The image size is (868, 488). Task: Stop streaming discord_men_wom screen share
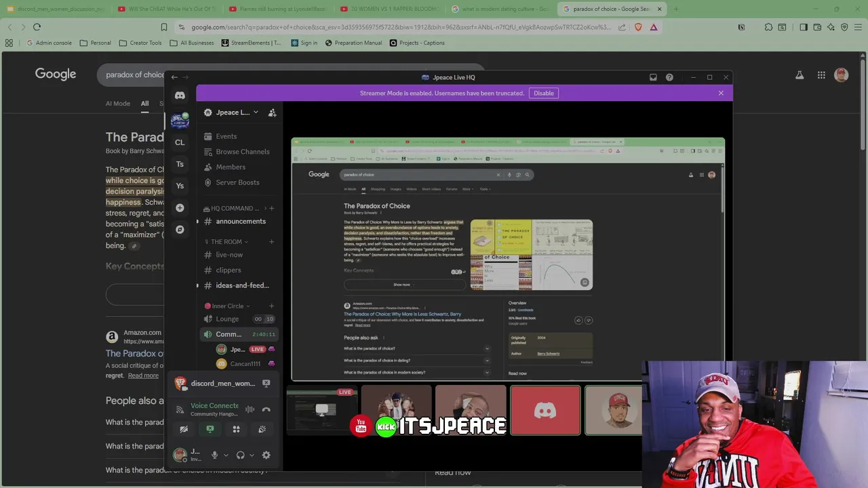point(266,384)
